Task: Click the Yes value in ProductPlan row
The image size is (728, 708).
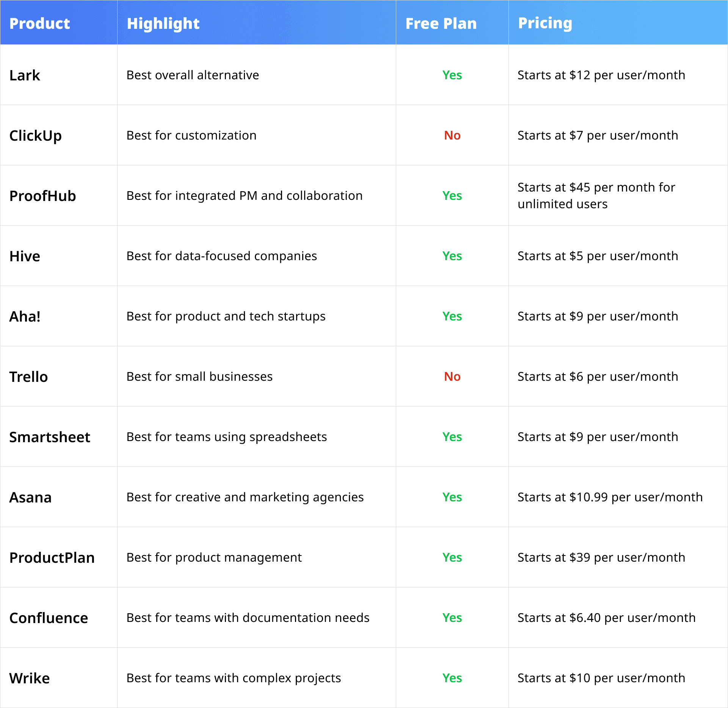Action: [x=452, y=557]
